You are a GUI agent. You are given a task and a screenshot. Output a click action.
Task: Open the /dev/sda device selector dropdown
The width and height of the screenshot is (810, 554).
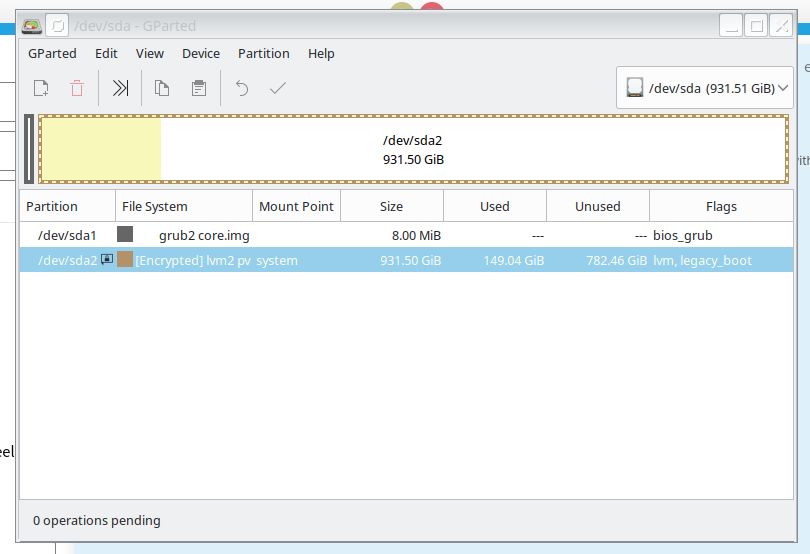pos(708,88)
